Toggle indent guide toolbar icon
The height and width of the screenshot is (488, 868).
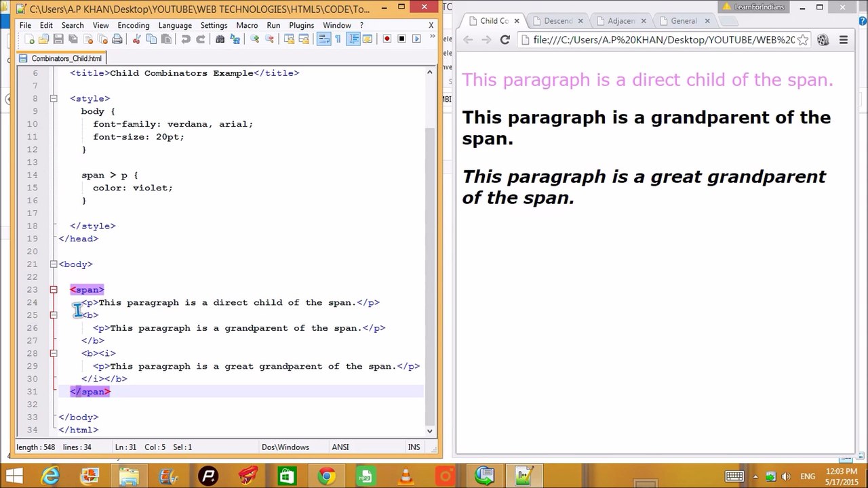[353, 39]
